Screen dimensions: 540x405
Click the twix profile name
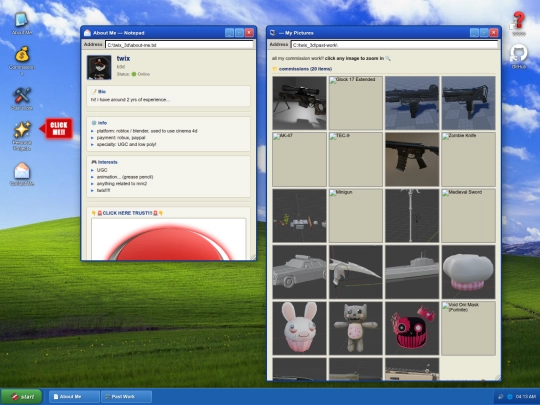(123, 59)
